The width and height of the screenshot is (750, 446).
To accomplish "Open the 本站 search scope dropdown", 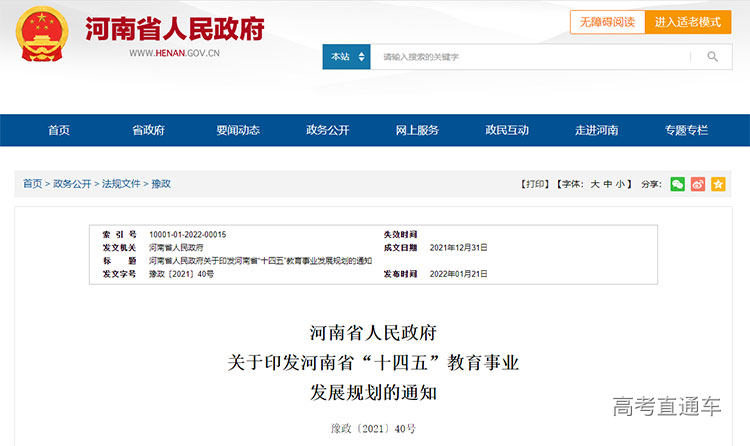I will (346, 57).
